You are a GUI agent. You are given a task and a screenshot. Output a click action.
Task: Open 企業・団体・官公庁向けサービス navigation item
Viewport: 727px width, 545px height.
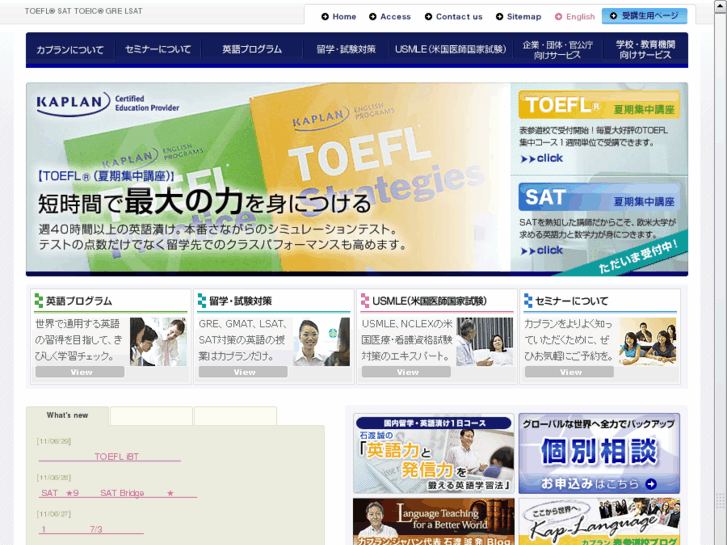click(558, 50)
